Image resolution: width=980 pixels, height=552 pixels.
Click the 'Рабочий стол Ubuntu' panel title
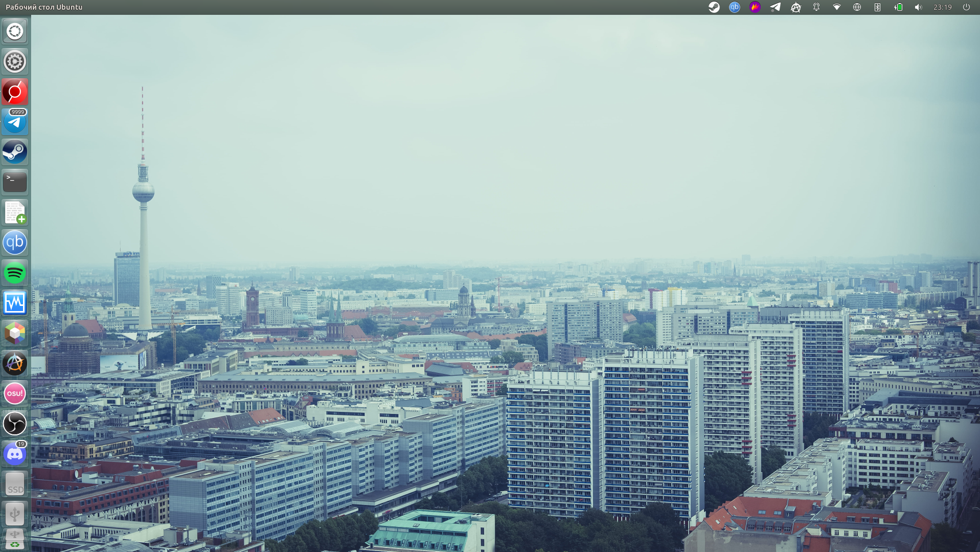44,7
